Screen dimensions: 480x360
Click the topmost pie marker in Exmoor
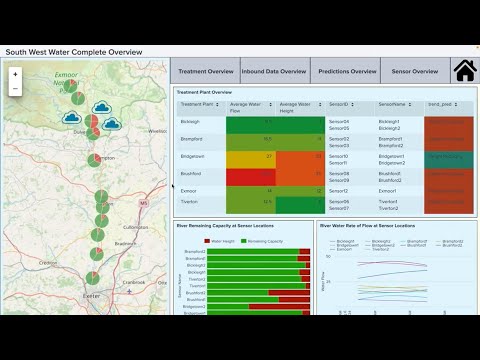click(x=70, y=86)
